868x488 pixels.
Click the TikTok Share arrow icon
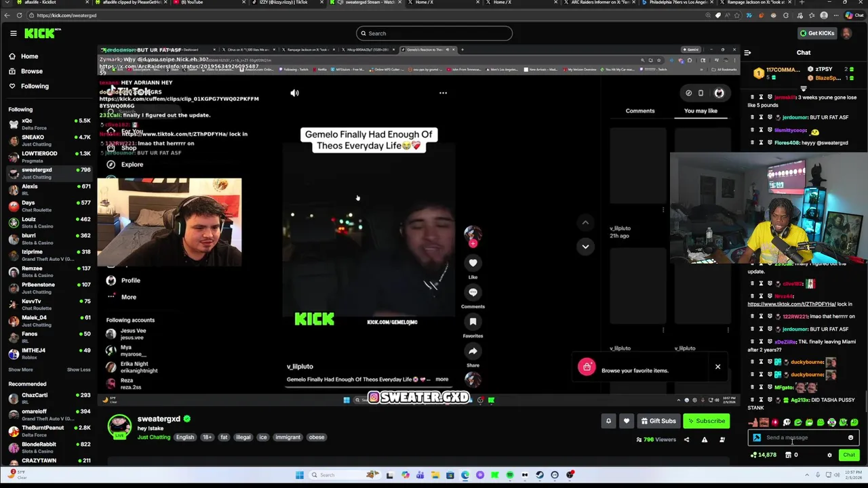pyautogui.click(x=473, y=351)
